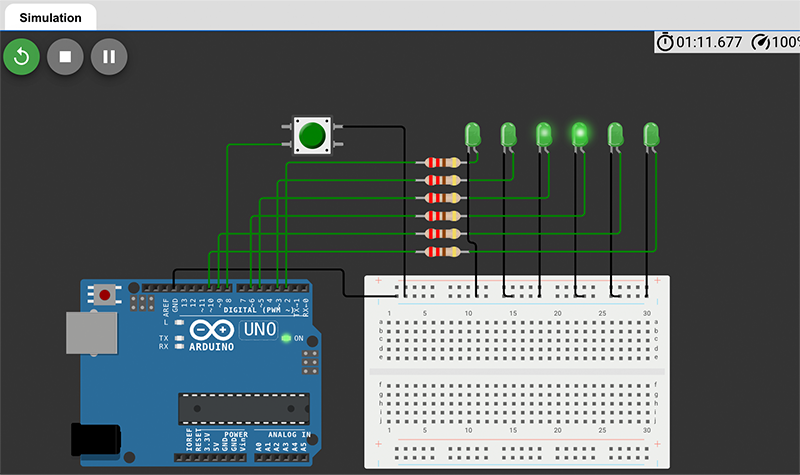This screenshot has height=475, width=800.
Task: Click the ANALOG IN header label
Action: click(x=289, y=435)
